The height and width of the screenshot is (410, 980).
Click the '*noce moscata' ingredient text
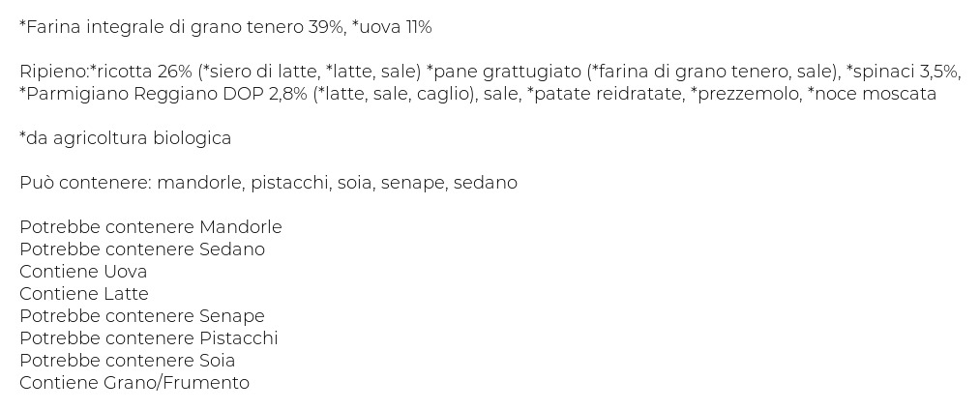872,95
